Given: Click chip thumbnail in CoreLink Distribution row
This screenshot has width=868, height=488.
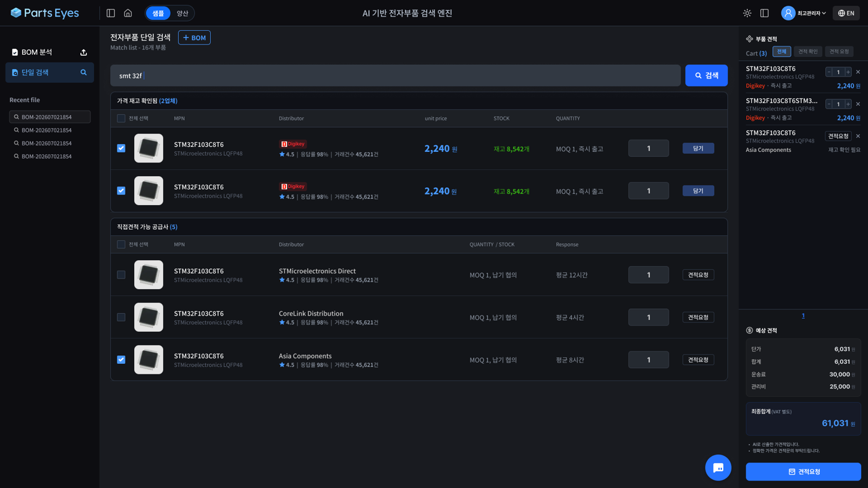Looking at the screenshot, I should click(149, 317).
